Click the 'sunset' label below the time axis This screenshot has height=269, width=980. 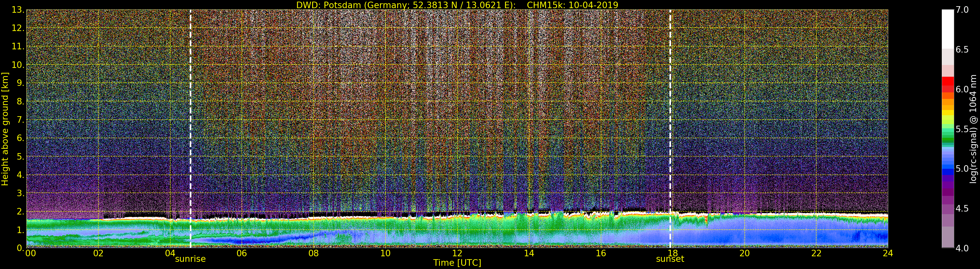coord(670,259)
